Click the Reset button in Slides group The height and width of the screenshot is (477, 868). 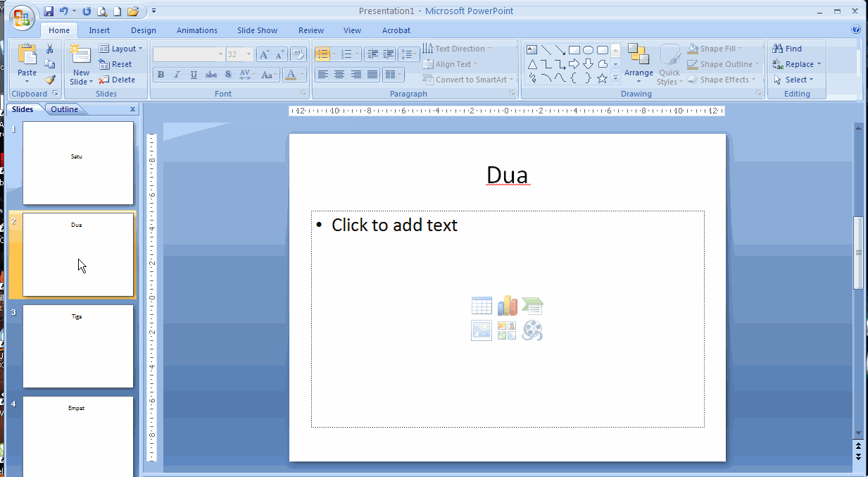(x=115, y=63)
